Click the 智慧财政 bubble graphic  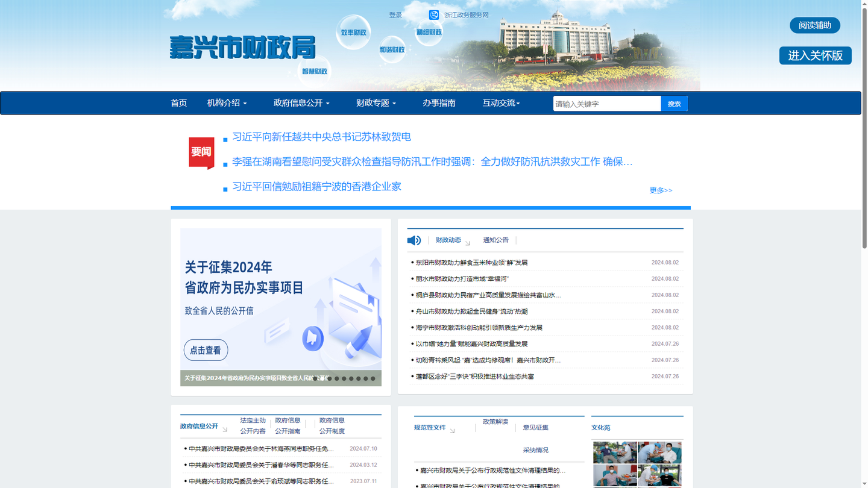click(315, 71)
